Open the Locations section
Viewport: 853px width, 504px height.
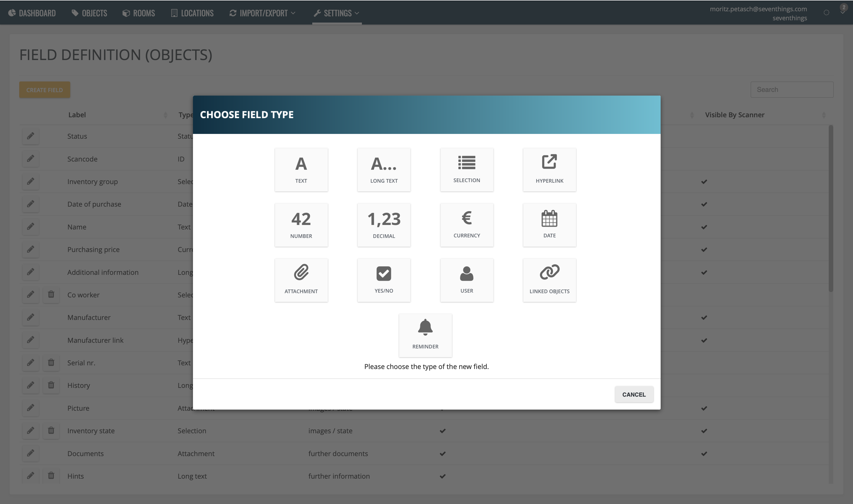pos(192,13)
